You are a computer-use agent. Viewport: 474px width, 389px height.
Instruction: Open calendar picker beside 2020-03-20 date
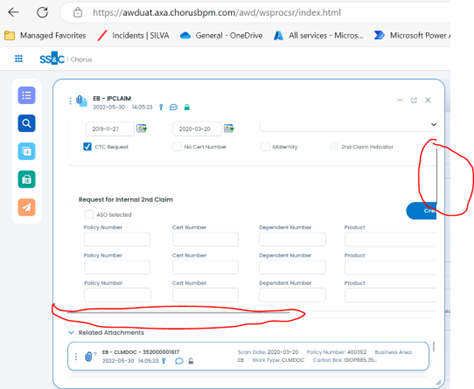[229, 128]
